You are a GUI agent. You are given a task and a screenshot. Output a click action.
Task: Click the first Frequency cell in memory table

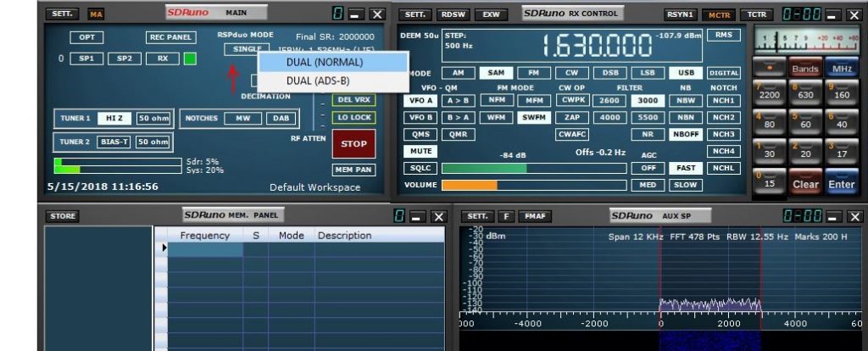pos(205,250)
